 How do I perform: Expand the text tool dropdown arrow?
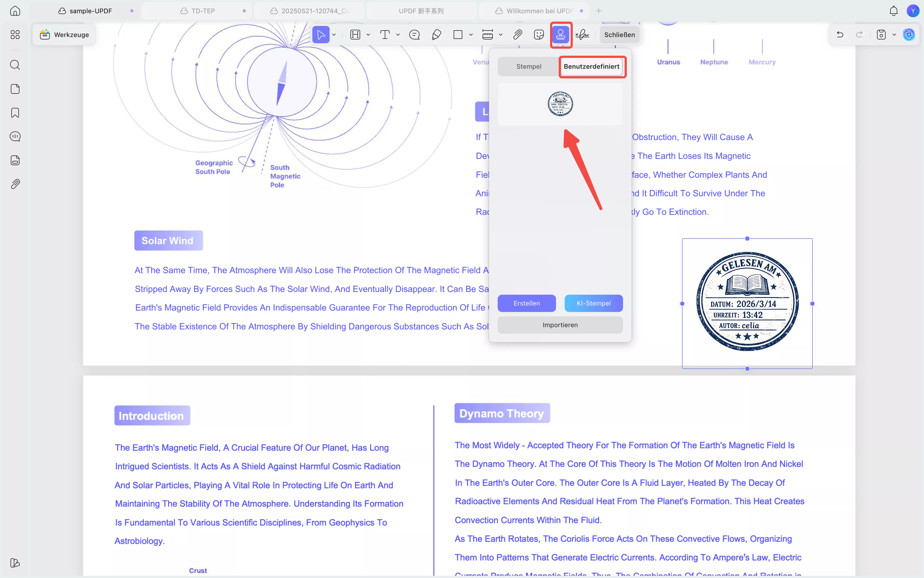click(398, 35)
